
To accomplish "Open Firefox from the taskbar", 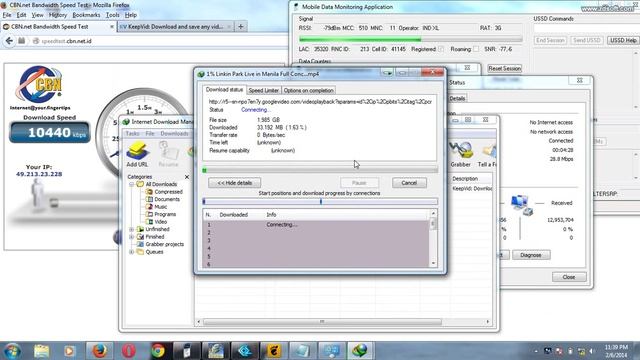I will [x=100, y=351].
